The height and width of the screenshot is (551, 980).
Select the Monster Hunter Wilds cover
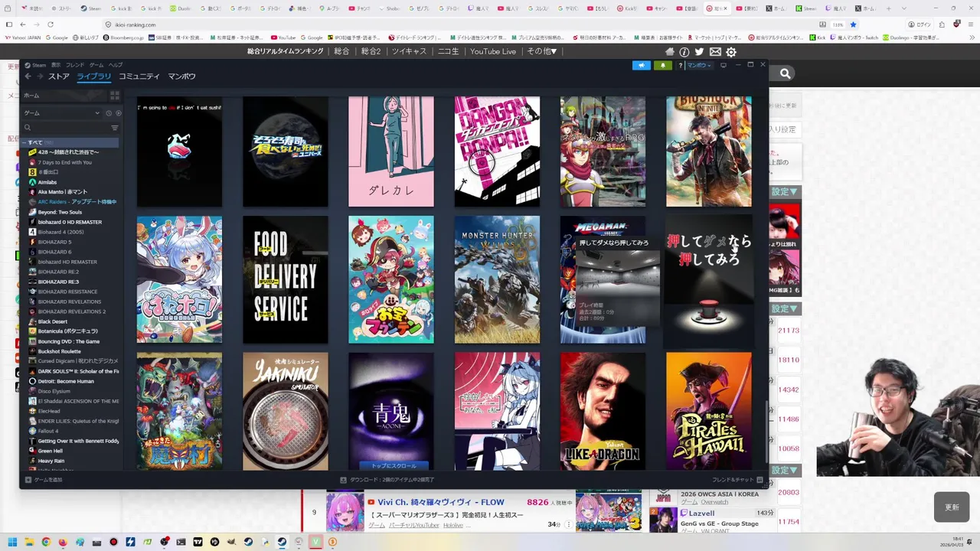click(497, 279)
